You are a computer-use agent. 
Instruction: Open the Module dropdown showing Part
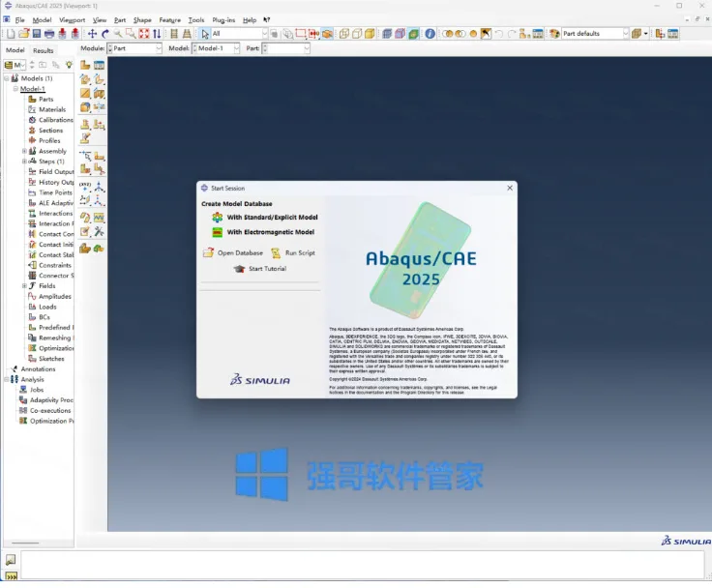pos(134,48)
